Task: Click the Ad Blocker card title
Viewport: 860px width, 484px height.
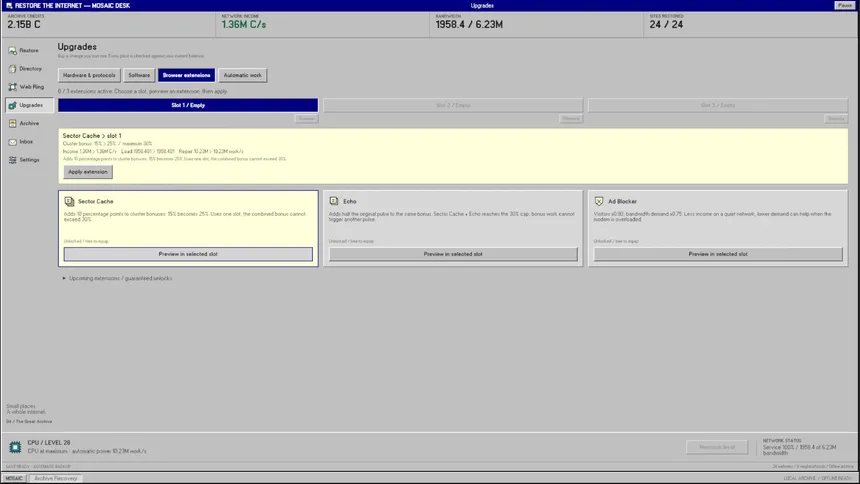Action: point(623,201)
